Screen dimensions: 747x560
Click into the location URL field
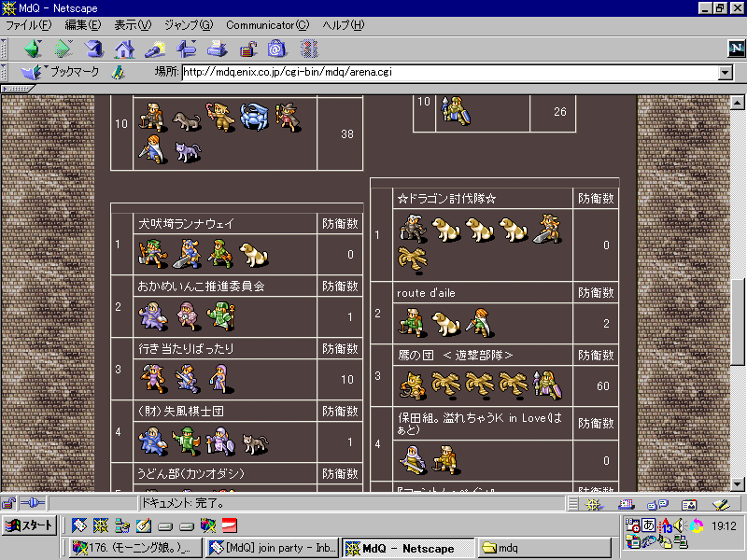click(449, 73)
